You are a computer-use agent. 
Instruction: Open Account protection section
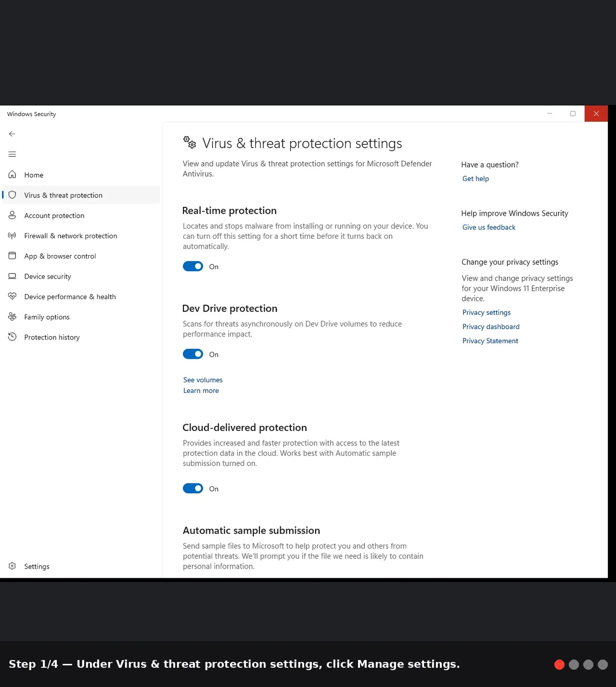tap(81, 215)
